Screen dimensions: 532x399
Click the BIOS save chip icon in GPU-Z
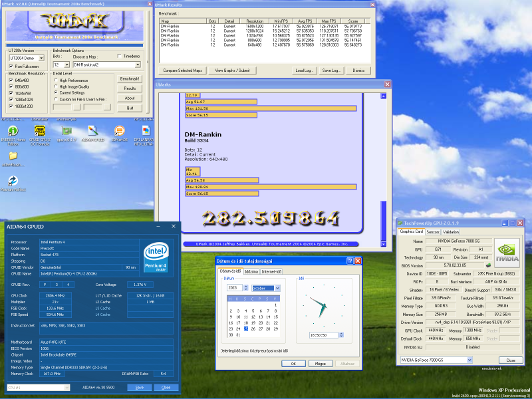488,265
